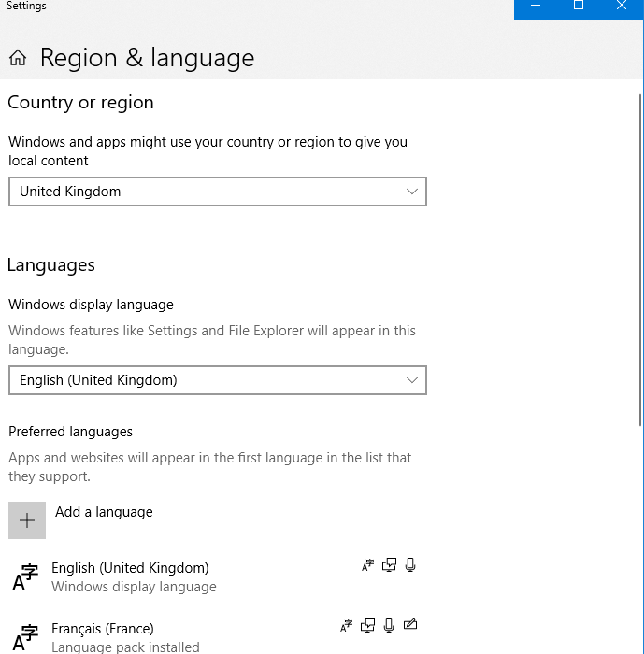Maximize the Settings window
644x654 pixels.
[x=579, y=7]
